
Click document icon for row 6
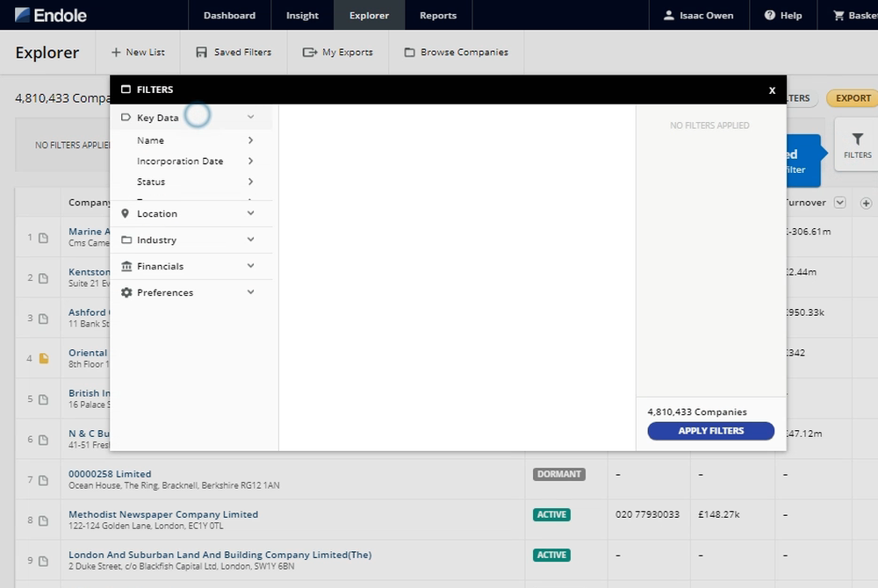tap(43, 440)
